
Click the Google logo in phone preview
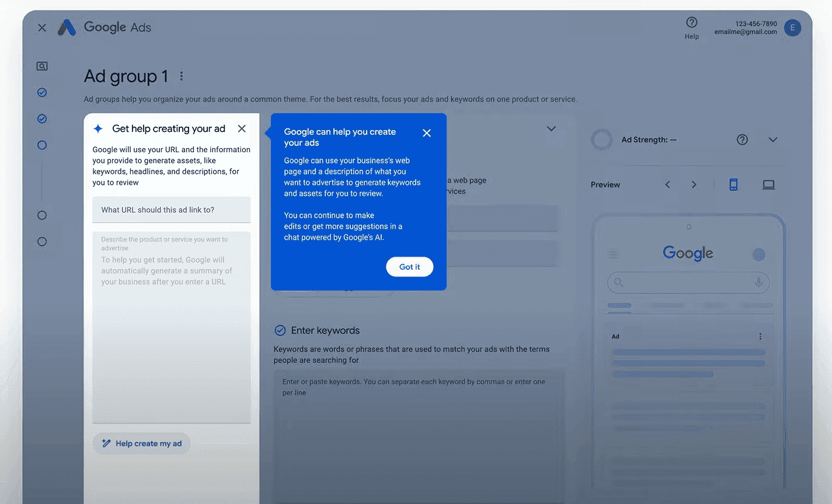688,253
